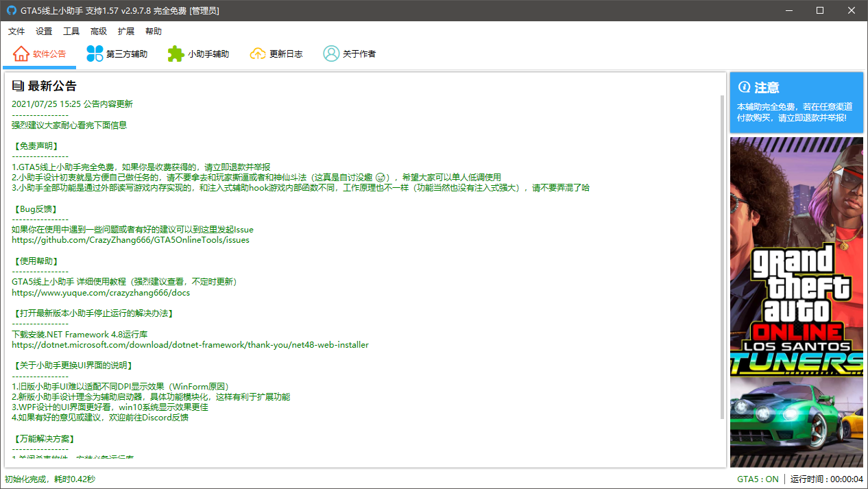Switch to the 软件公告 tab
The image size is (868, 489).
pyautogui.click(x=40, y=53)
